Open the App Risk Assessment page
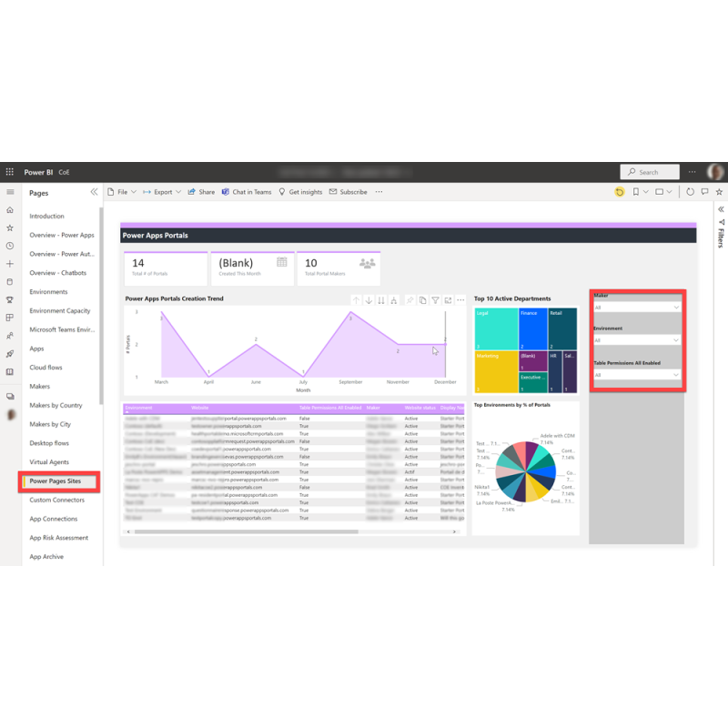This screenshot has width=728, height=728. pyautogui.click(x=59, y=538)
